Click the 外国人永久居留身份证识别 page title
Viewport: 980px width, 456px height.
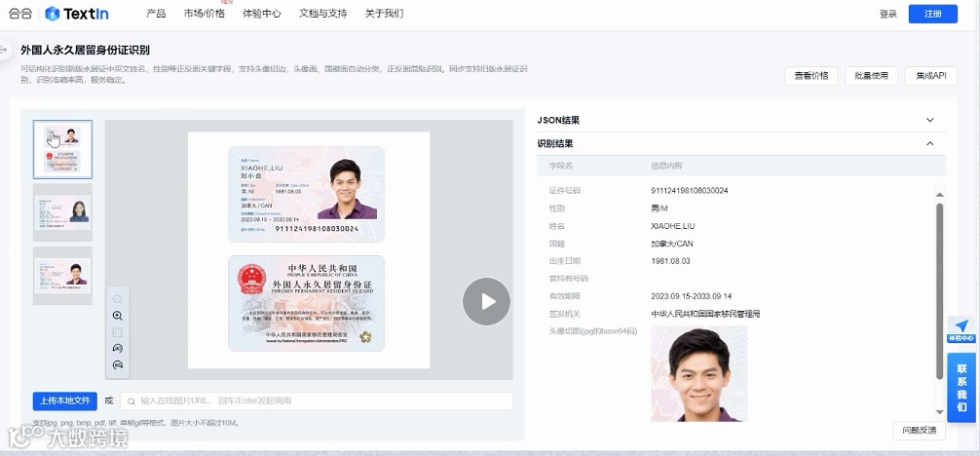85,50
